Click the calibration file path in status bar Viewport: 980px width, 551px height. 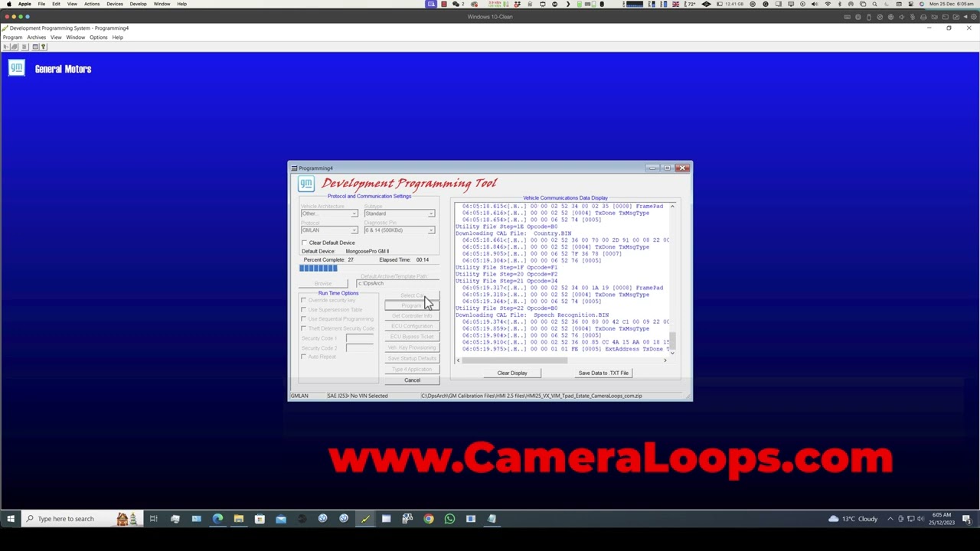(x=531, y=396)
